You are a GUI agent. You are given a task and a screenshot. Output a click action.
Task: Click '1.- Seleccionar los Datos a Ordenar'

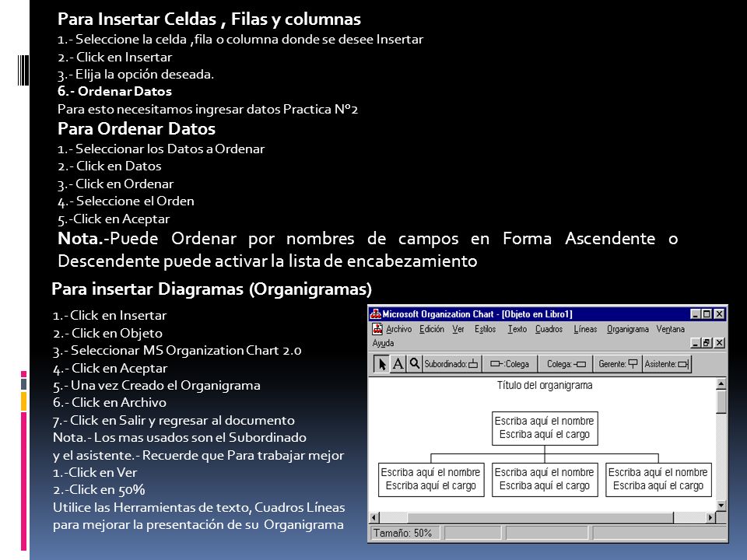(160, 149)
